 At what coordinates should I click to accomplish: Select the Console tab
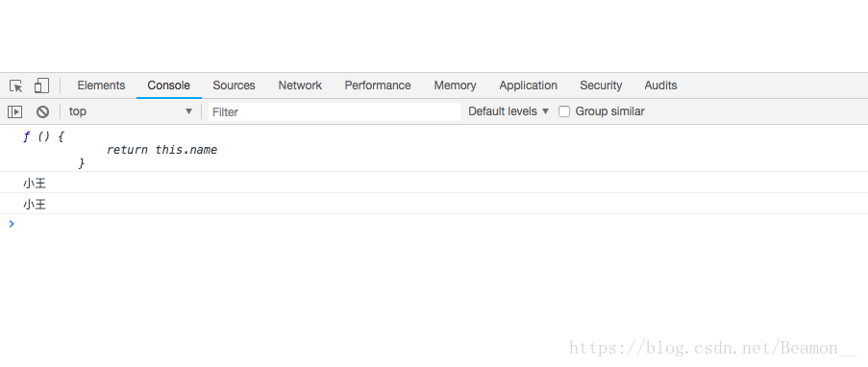169,86
